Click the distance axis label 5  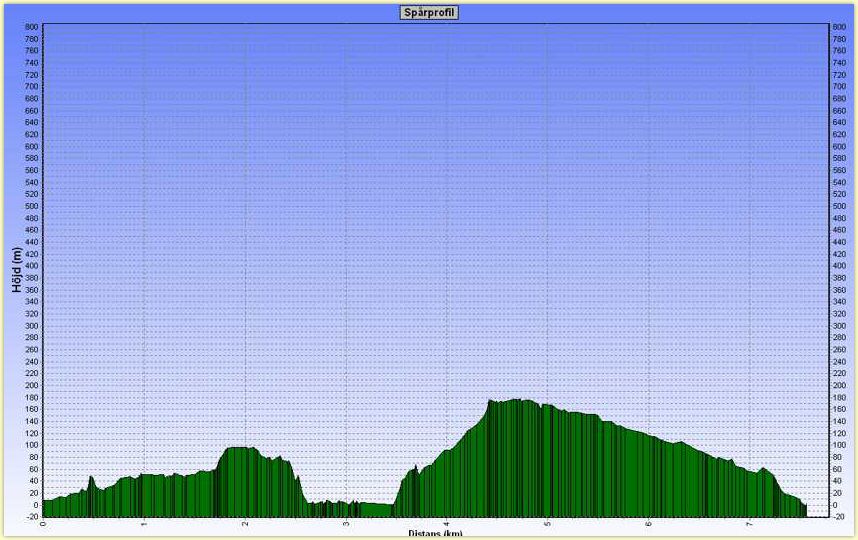tap(547, 524)
